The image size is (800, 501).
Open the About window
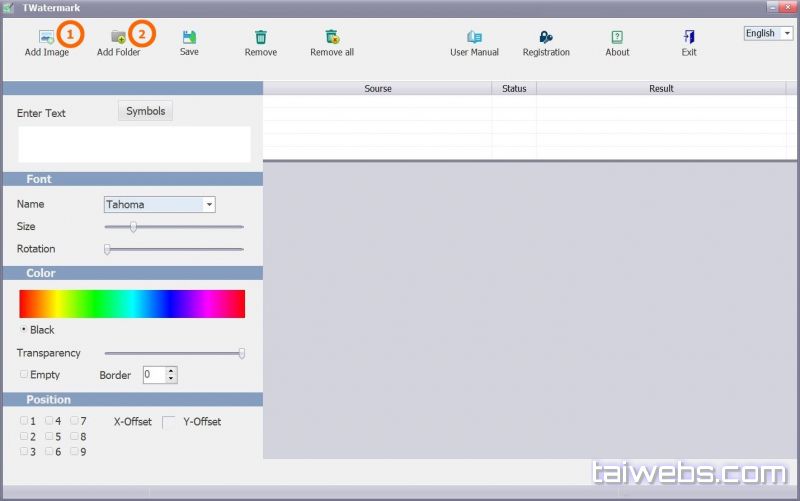pyautogui.click(x=617, y=37)
